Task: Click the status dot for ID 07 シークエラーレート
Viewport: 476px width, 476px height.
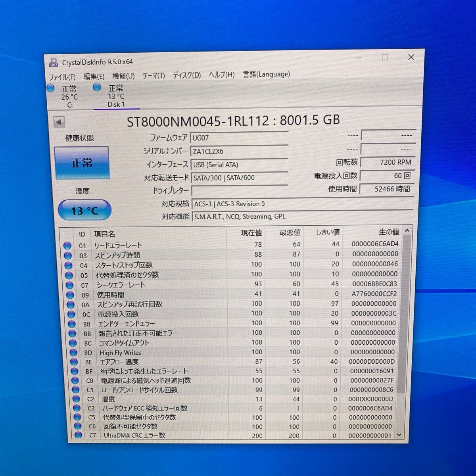Action: (x=70, y=285)
